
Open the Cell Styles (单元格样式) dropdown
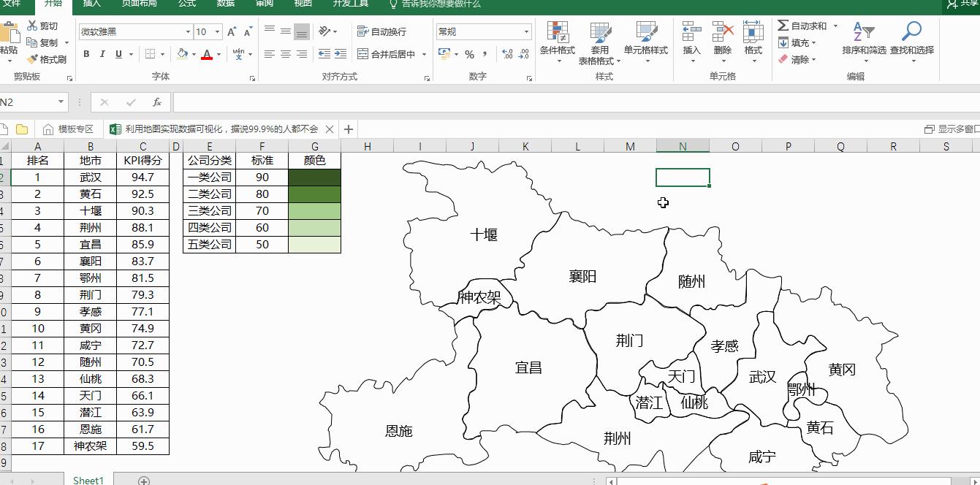coord(646,42)
